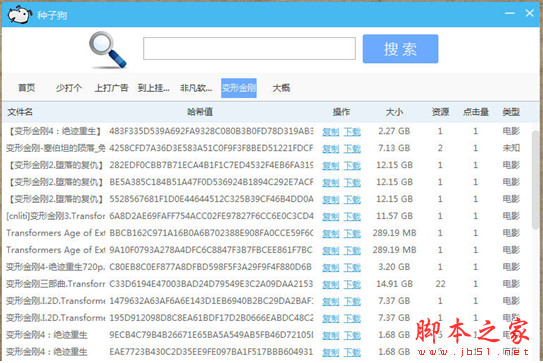Copy hash of the 11.57 GB row
Viewport: 543px width, 363px height.
331,216
